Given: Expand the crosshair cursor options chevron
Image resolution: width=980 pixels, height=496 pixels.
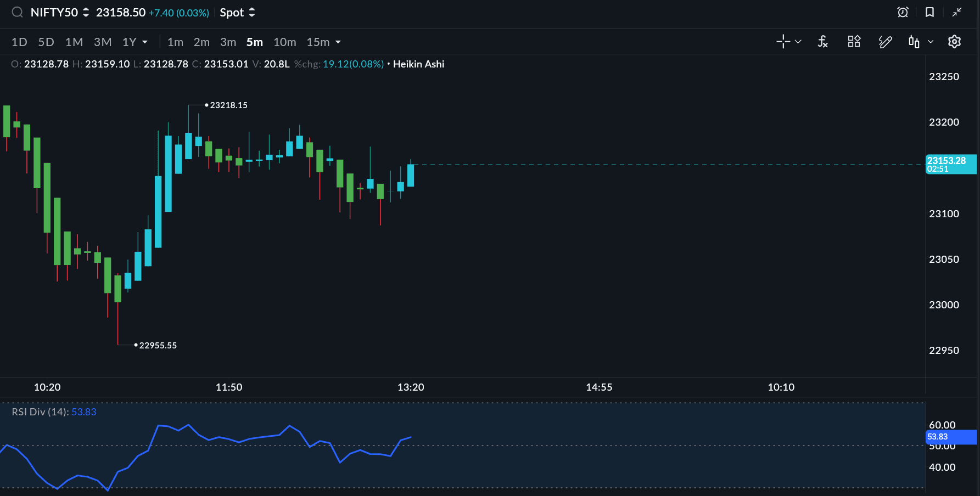Looking at the screenshot, I should tap(798, 42).
